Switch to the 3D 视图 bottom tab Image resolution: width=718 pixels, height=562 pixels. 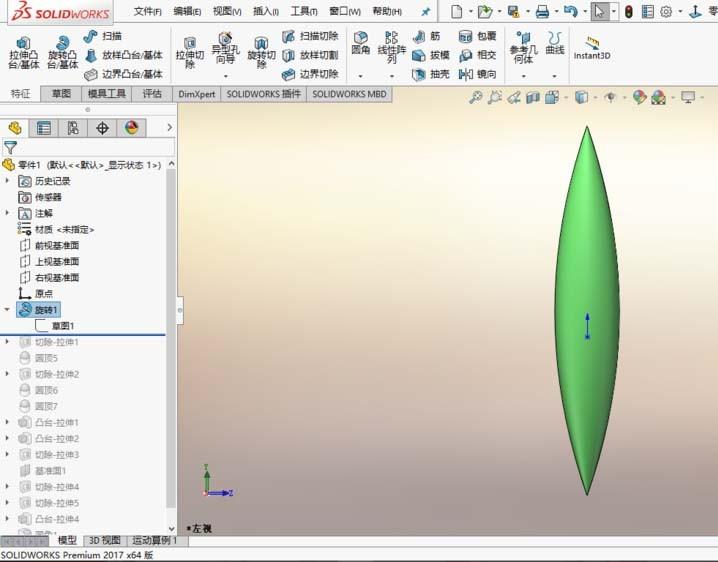pyautogui.click(x=105, y=541)
